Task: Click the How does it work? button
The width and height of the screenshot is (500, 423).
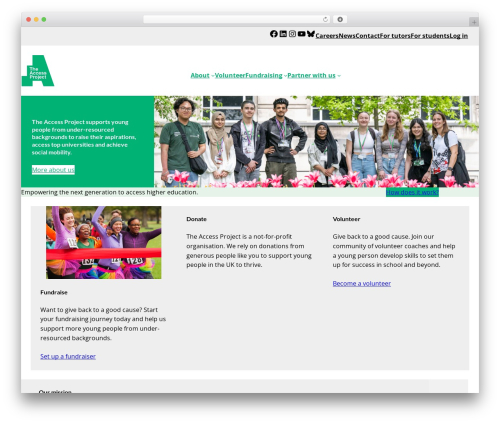Action: coord(412,192)
